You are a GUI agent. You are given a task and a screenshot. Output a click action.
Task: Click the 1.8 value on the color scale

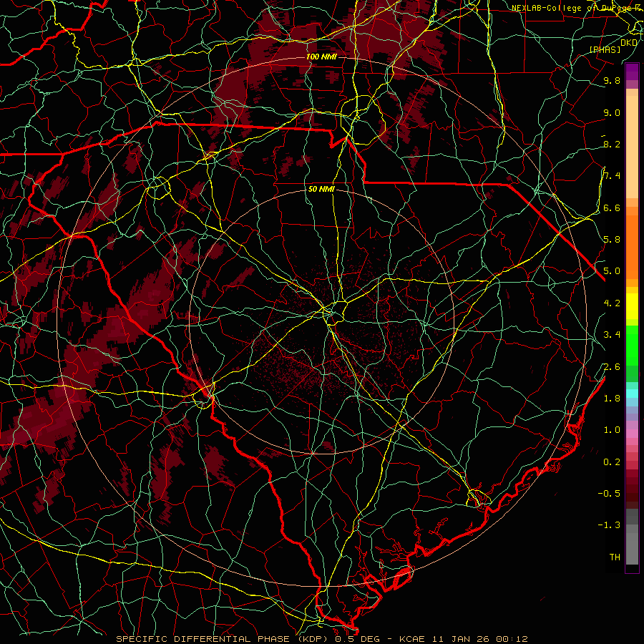click(x=612, y=399)
